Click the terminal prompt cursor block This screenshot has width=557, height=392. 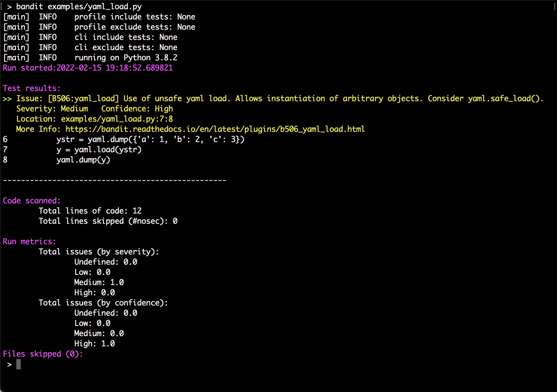19,364
